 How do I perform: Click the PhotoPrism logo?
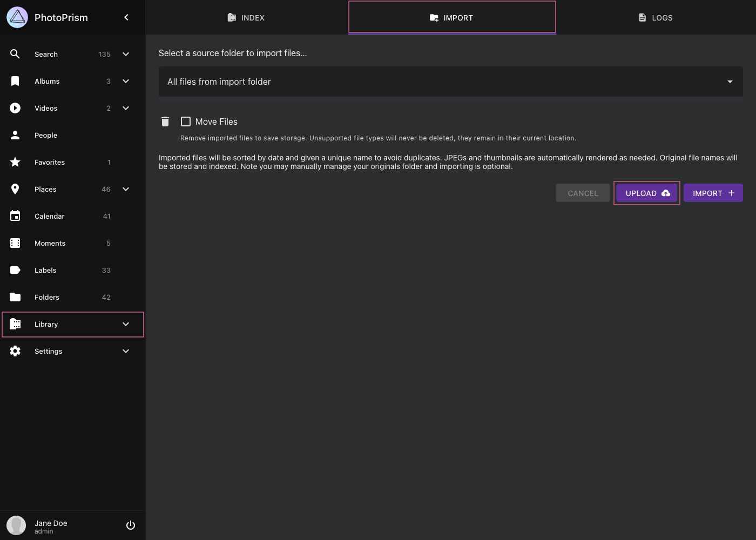17,17
